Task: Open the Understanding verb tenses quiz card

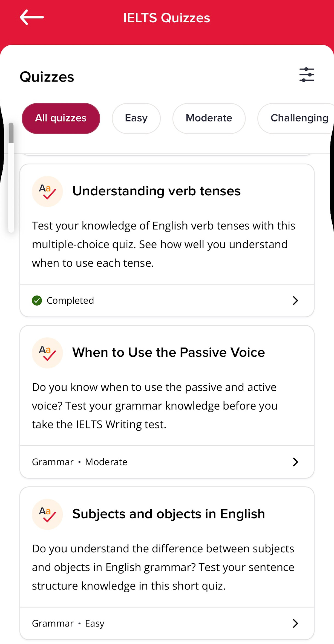Action: (167, 227)
